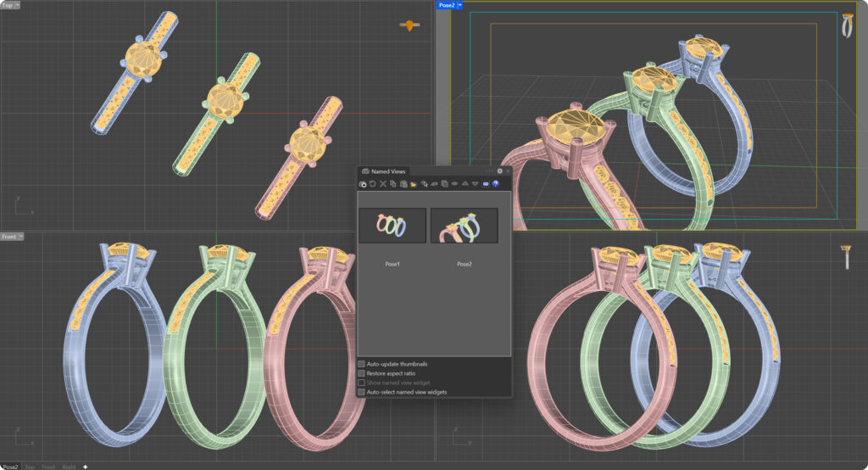Screen dimensions: 868x470
Task: Switch to the Right viewport tab
Action: [69, 467]
